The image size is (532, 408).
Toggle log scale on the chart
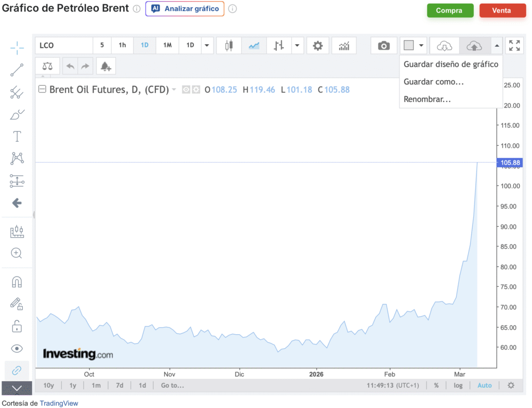click(458, 386)
